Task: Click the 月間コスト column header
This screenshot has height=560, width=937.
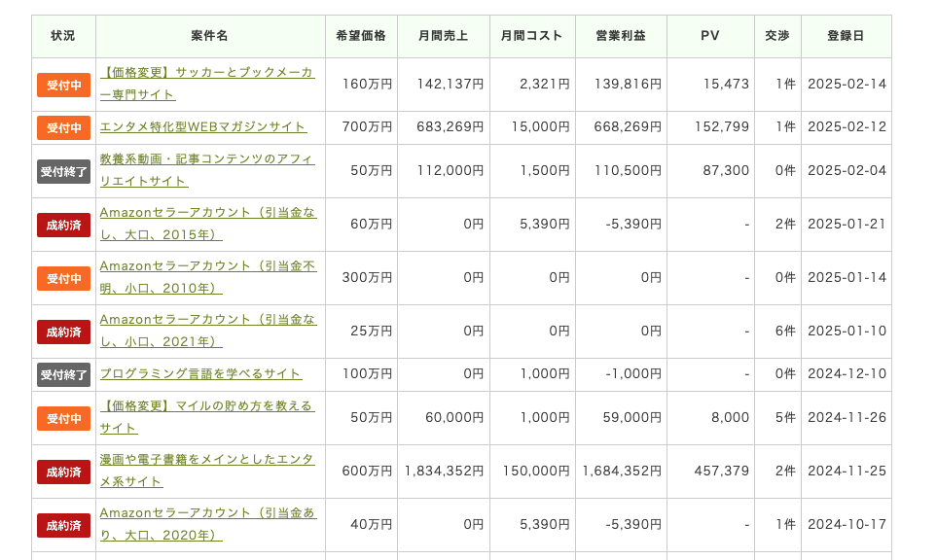Action: click(532, 36)
